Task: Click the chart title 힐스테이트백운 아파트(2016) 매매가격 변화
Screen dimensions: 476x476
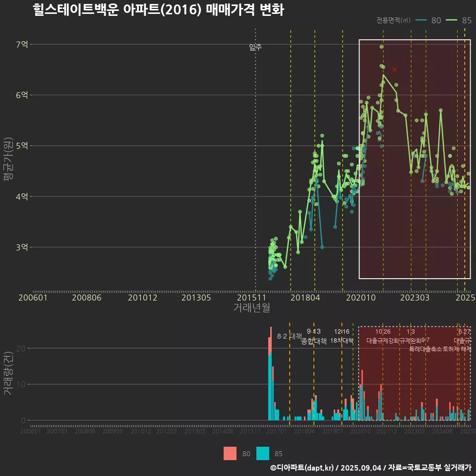Action: 158,10
